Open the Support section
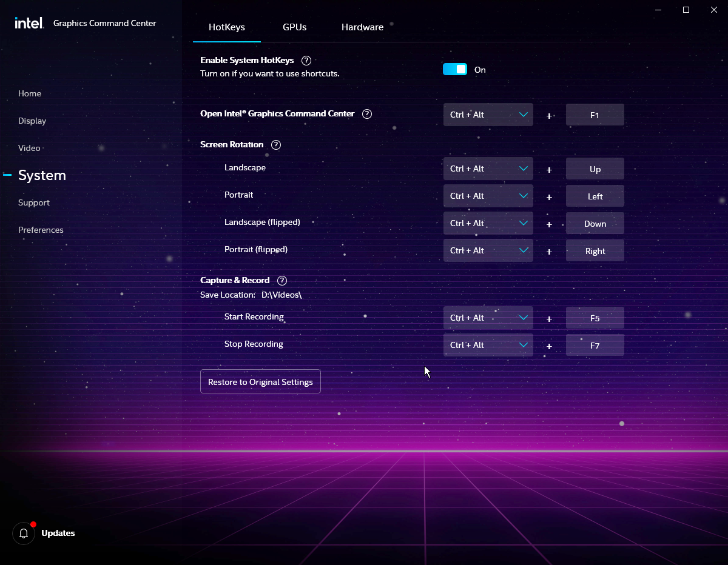The height and width of the screenshot is (565, 728). pyautogui.click(x=34, y=202)
